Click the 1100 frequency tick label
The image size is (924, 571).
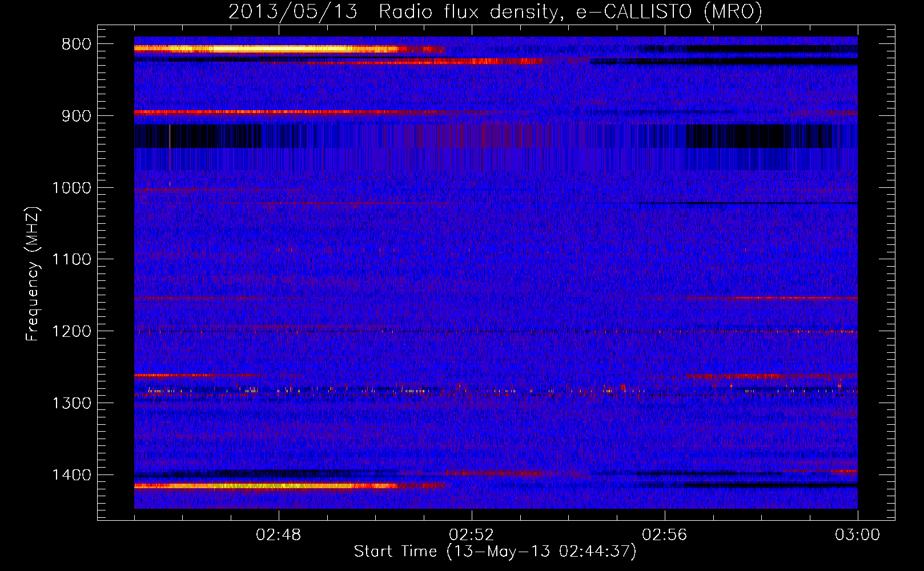point(71,260)
